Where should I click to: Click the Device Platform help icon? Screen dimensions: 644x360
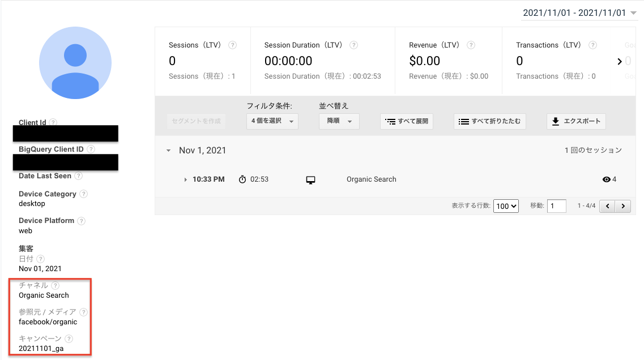pyautogui.click(x=82, y=221)
